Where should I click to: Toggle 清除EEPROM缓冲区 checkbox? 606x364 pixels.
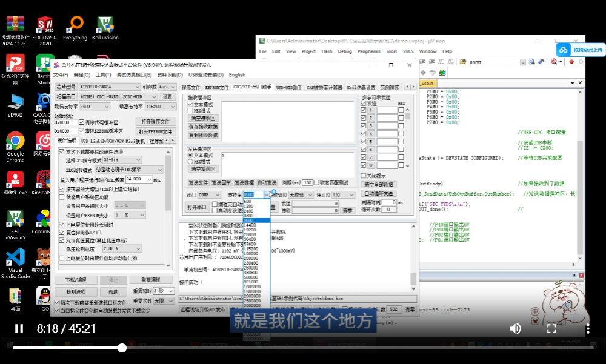(81, 131)
